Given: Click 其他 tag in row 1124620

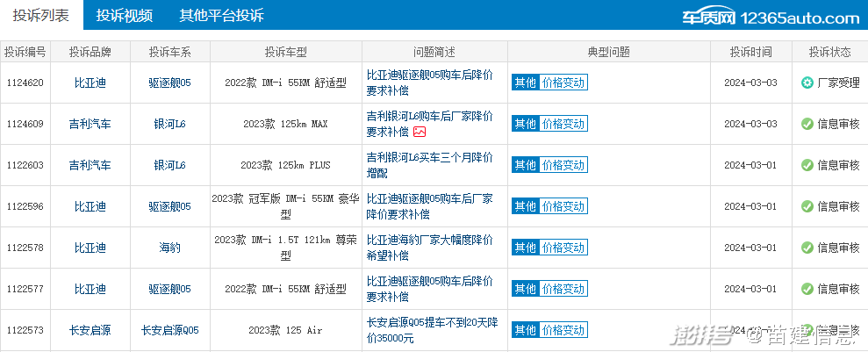Looking at the screenshot, I should click(526, 83).
